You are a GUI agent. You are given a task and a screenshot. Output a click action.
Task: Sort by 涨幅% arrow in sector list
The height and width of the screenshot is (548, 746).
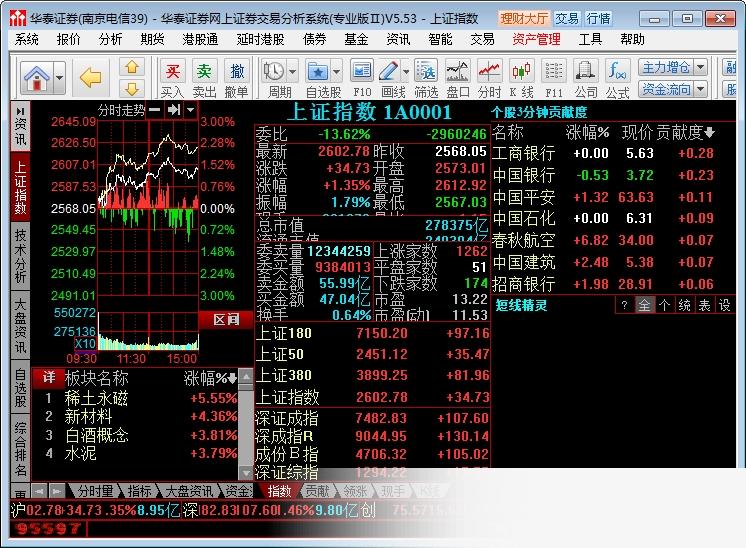tap(232, 379)
